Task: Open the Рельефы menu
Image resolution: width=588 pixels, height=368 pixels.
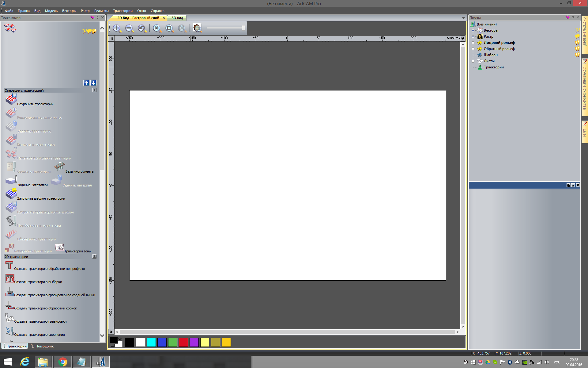Action: (x=101, y=11)
